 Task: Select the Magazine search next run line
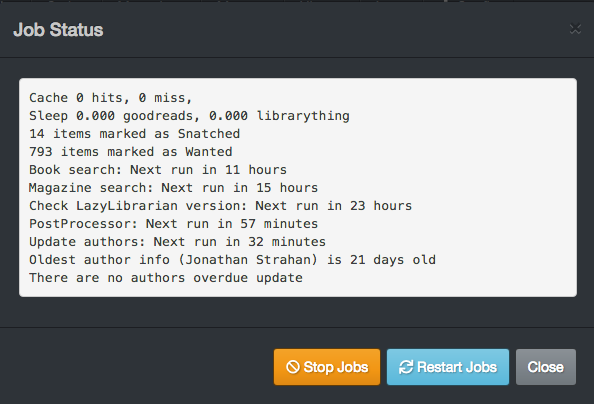click(x=174, y=188)
